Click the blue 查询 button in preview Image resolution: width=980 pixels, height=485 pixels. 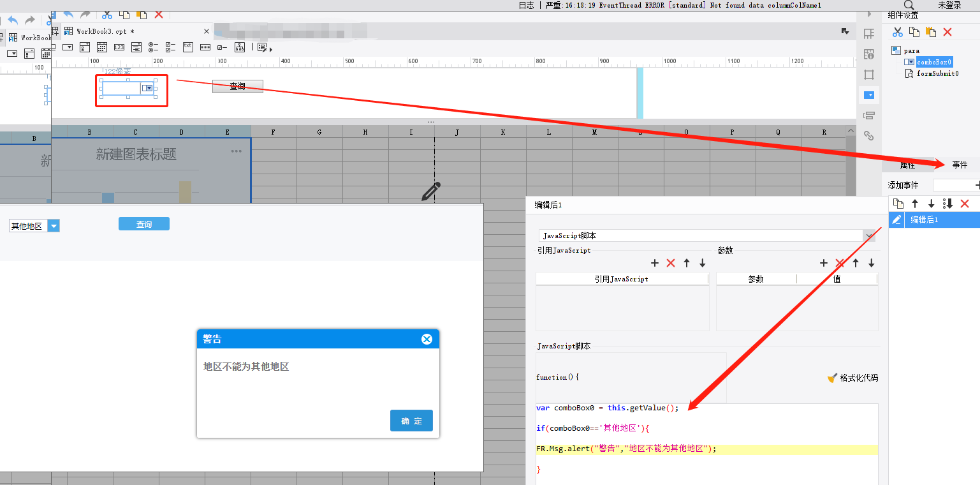pyautogui.click(x=144, y=224)
